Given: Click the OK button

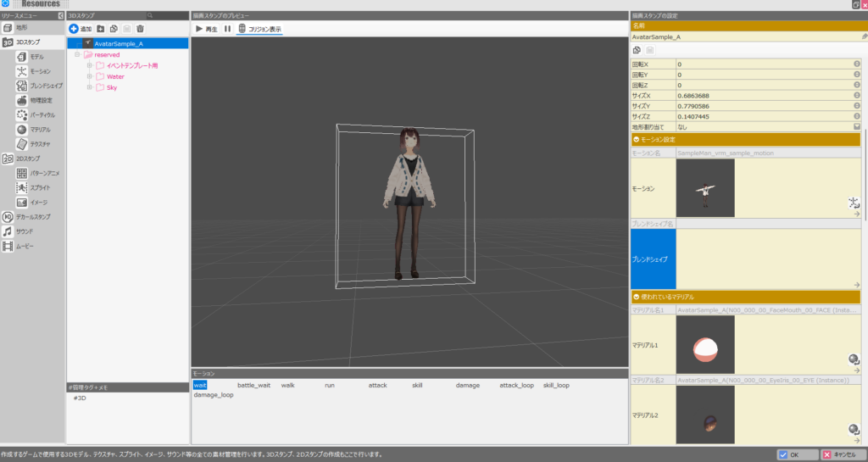Looking at the screenshot, I should [796, 454].
